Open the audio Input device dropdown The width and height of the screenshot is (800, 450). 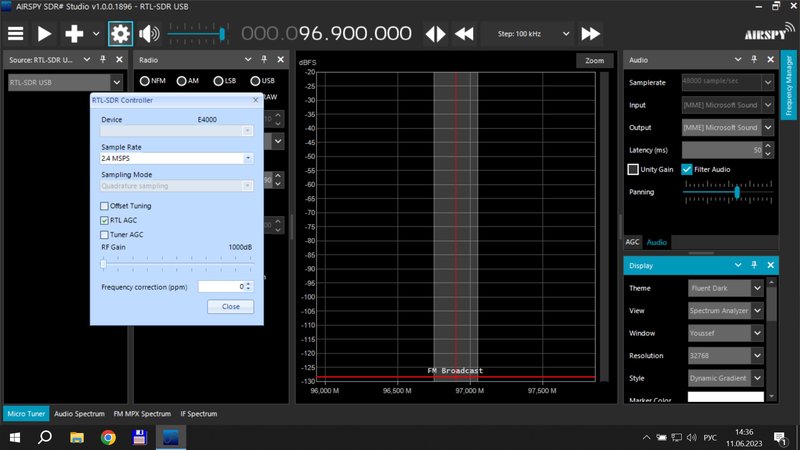tap(728, 105)
